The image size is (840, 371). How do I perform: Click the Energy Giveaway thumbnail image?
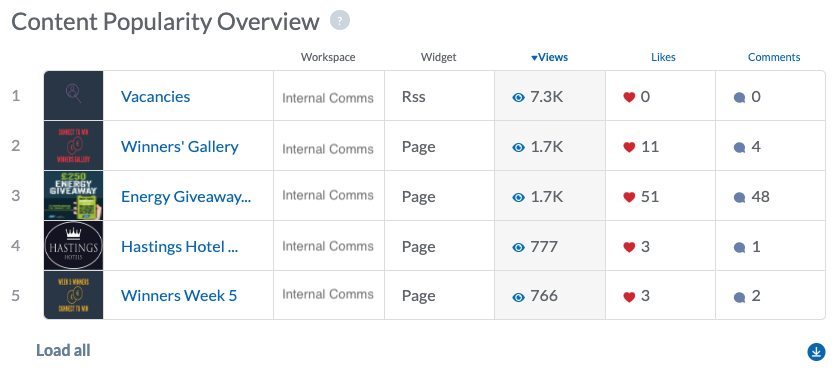tap(73, 196)
